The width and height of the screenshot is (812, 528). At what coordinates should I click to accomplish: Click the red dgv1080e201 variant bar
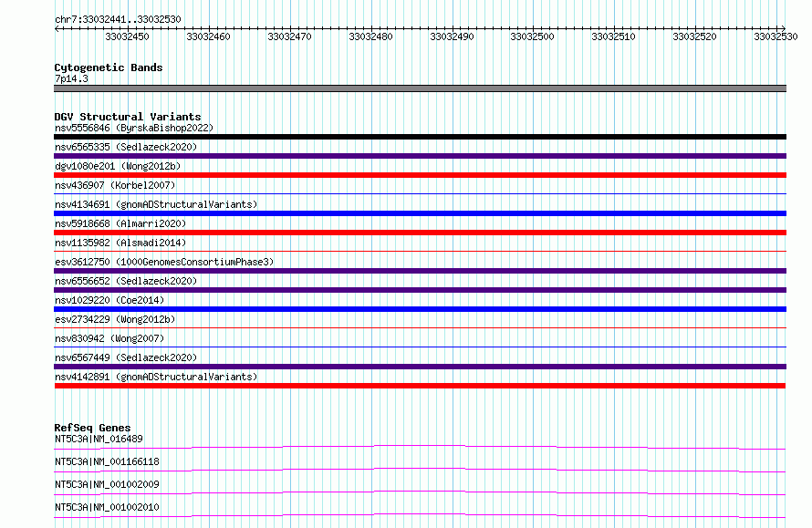tap(420, 175)
